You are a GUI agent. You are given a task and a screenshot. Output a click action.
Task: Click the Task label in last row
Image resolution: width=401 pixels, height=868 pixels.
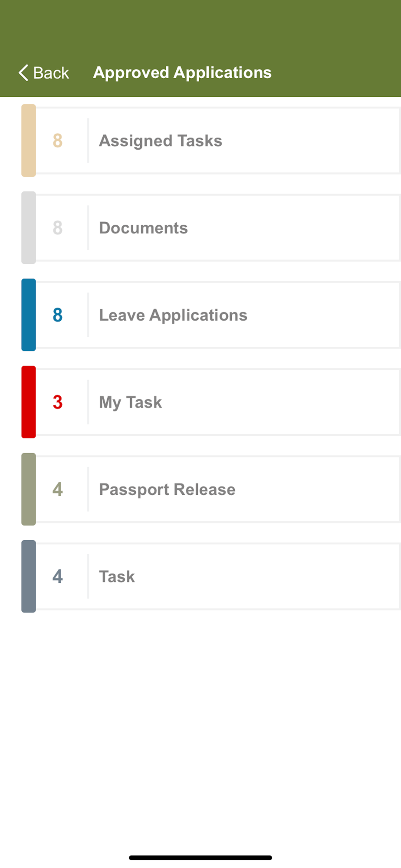click(117, 577)
